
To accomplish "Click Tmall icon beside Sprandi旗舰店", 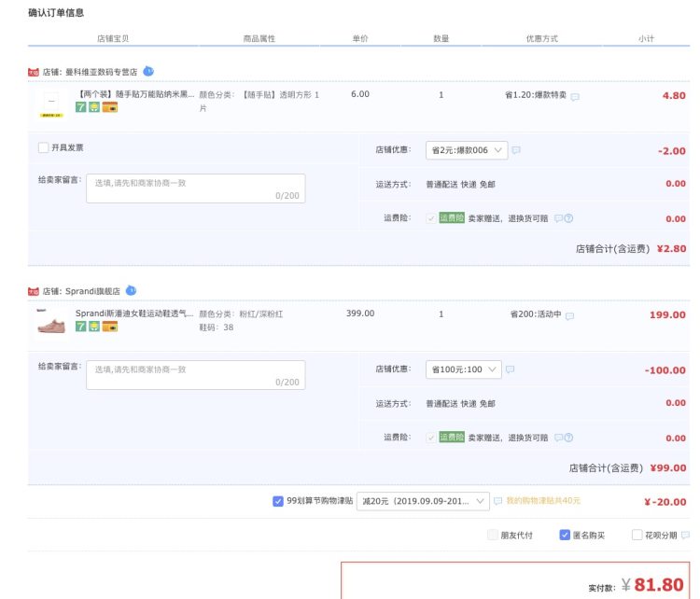I will [x=34, y=291].
